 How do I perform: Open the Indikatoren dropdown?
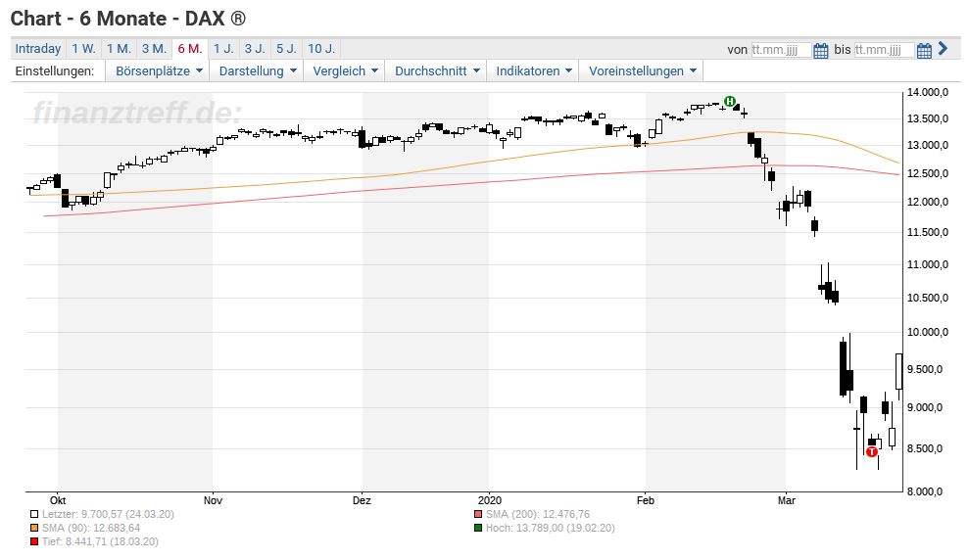tap(533, 71)
